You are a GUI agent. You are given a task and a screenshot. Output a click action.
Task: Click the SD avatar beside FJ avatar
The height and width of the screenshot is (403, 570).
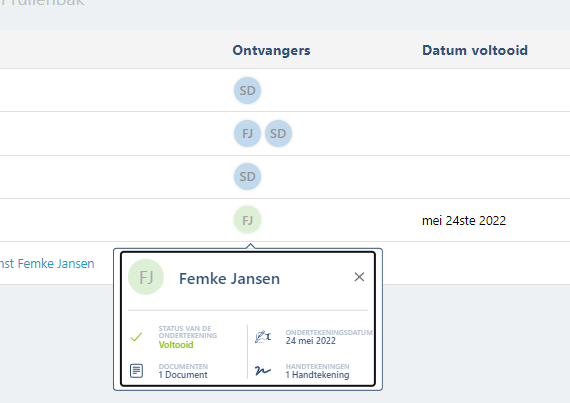pos(278,134)
